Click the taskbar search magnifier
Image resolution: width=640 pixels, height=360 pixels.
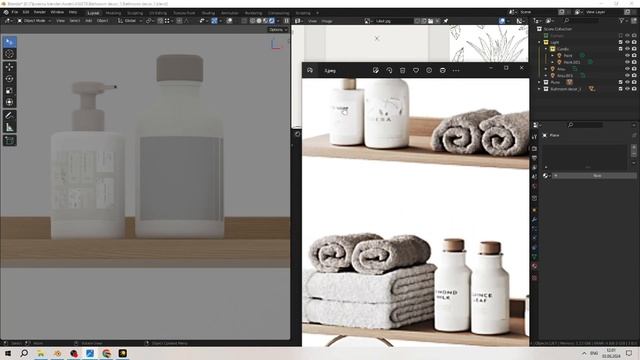pos(24,353)
